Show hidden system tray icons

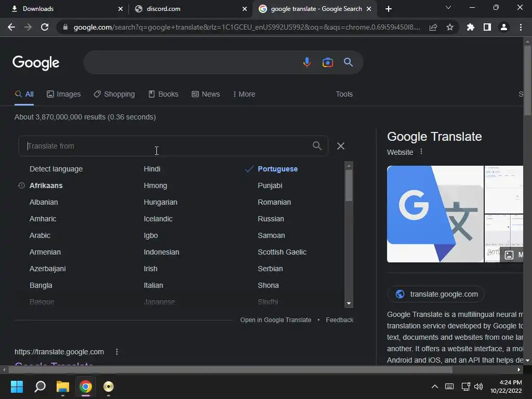pyautogui.click(x=435, y=387)
